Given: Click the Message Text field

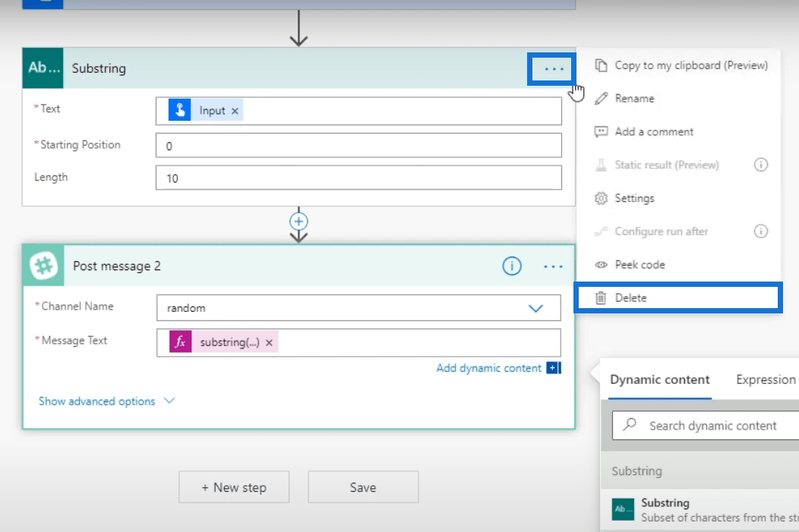Looking at the screenshot, I should pyautogui.click(x=358, y=342).
